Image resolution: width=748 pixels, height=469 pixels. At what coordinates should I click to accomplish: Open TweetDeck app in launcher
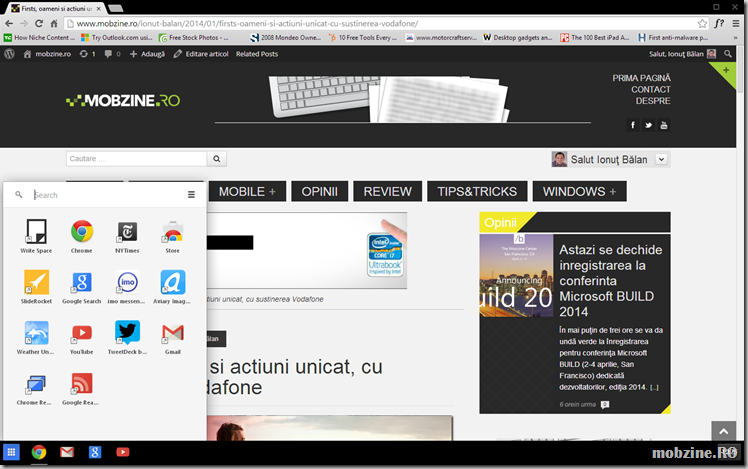(127, 334)
